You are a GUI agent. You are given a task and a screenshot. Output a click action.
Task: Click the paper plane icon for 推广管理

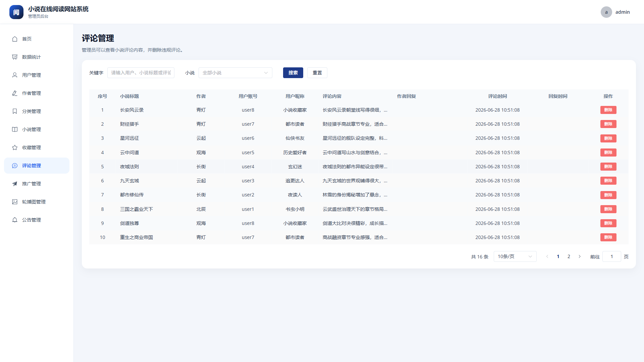tap(15, 184)
